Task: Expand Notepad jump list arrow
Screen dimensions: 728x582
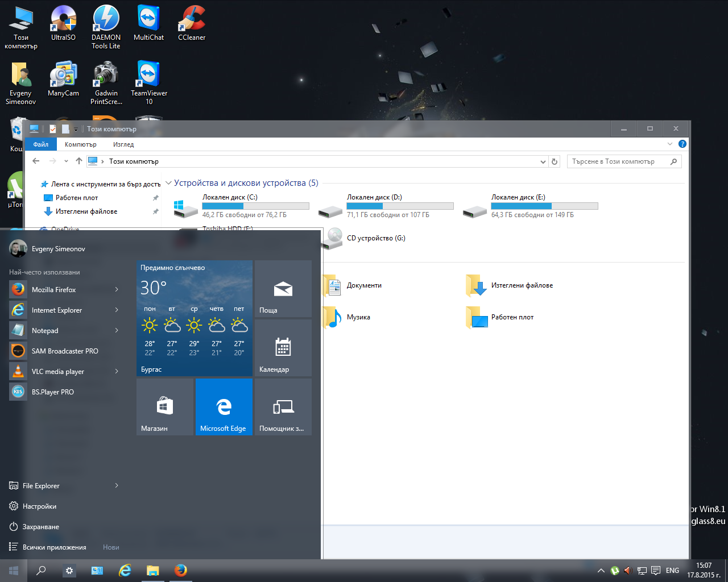Action: click(117, 331)
